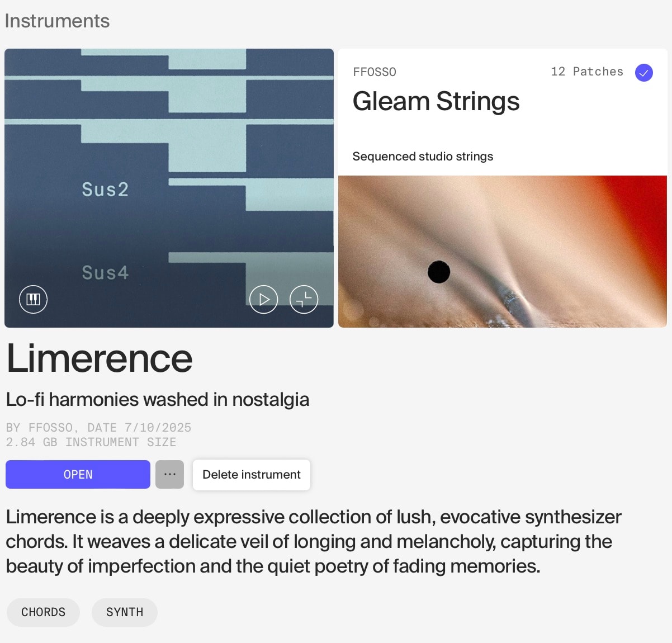This screenshot has height=643, width=672.
Task: Click the Sequenced studio strings subtitle
Action: [423, 157]
